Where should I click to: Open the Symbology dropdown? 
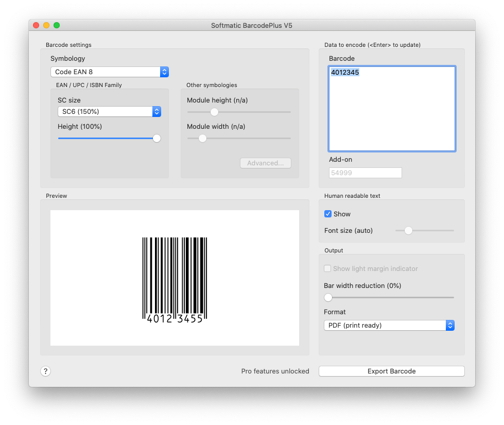coord(110,72)
